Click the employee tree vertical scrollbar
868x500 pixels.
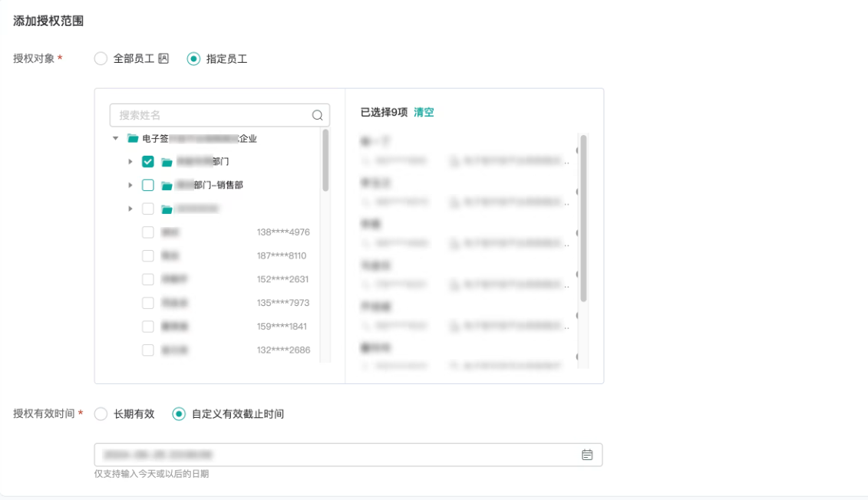325,160
